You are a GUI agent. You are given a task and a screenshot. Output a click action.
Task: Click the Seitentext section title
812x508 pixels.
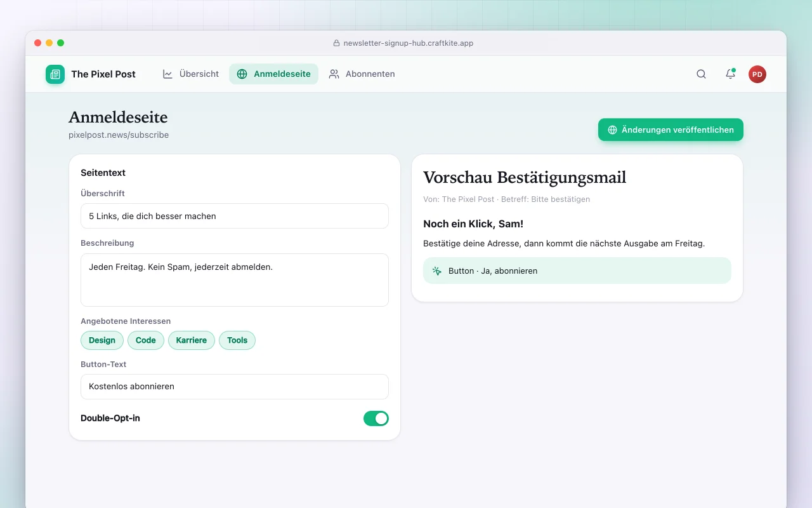click(103, 173)
